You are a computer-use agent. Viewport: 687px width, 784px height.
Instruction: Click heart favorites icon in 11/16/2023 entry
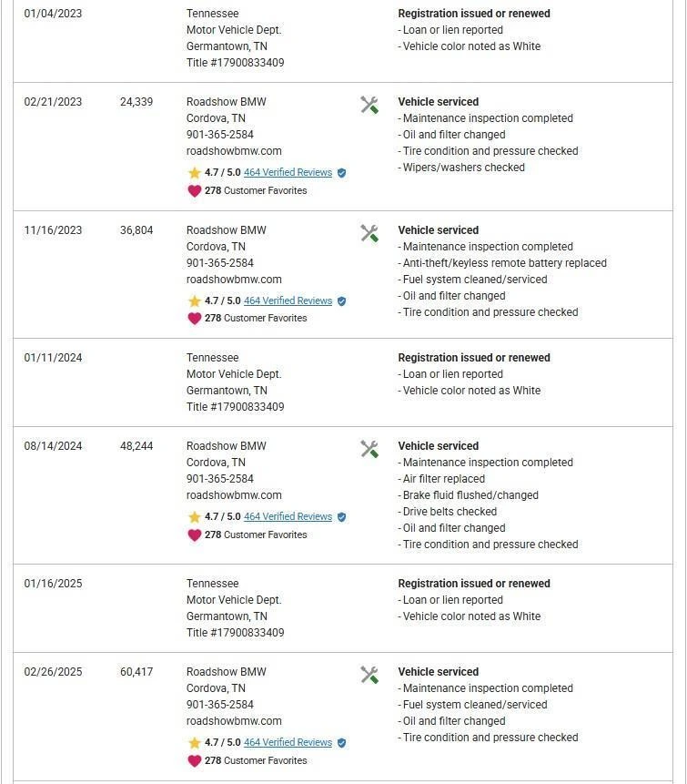(194, 319)
